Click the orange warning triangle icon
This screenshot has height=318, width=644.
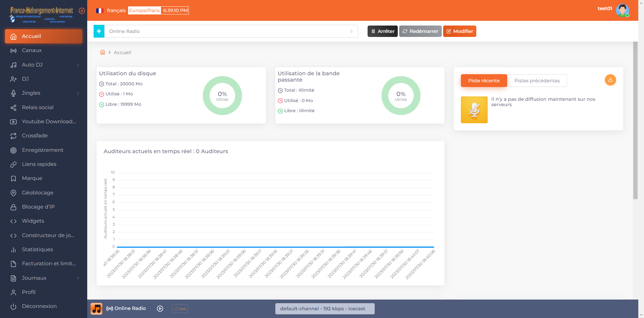[x=610, y=80]
